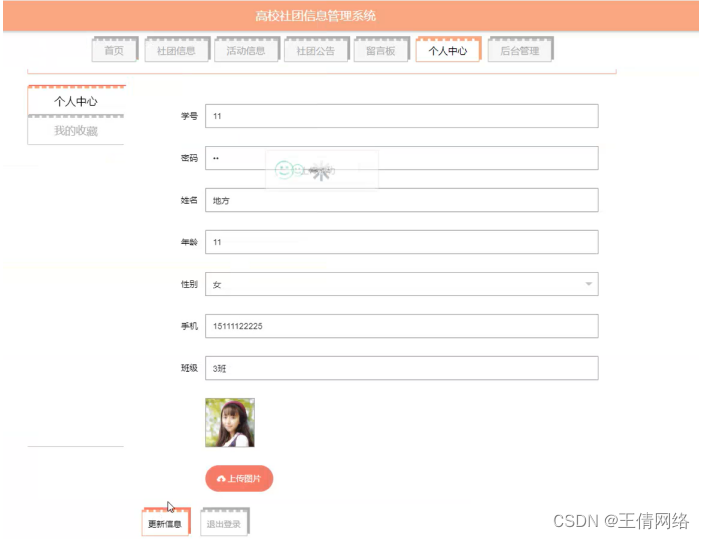This screenshot has width=705, height=539.
Task: Click the 高校社团信息管理系统 header title
Action: (x=315, y=16)
